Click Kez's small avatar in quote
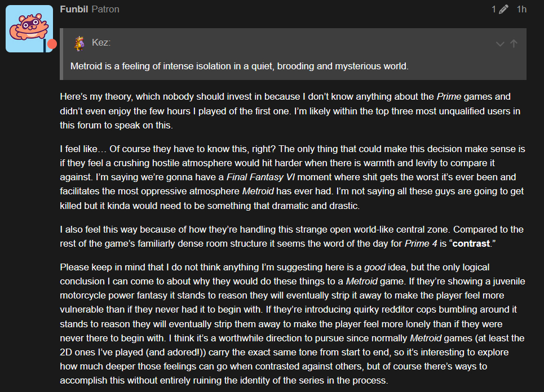The height and width of the screenshot is (392, 544). point(80,43)
